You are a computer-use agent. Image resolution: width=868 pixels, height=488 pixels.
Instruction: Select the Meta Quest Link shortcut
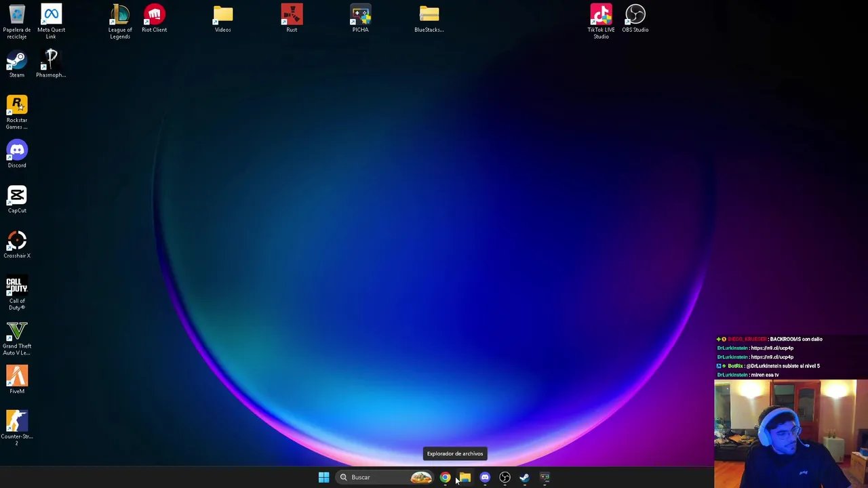(51, 21)
